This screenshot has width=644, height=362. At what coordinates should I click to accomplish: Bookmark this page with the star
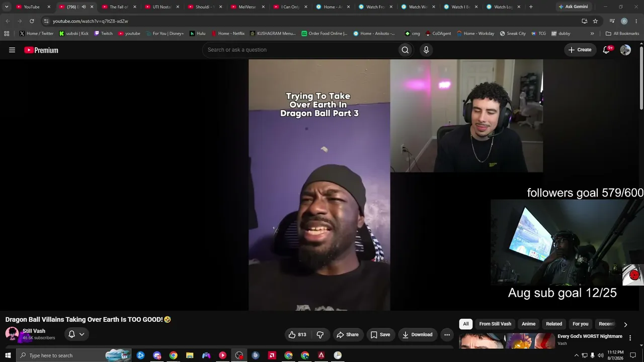point(595,21)
